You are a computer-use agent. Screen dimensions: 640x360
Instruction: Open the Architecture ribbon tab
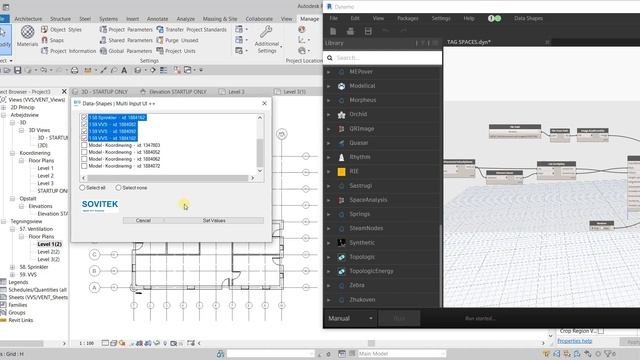(28, 19)
